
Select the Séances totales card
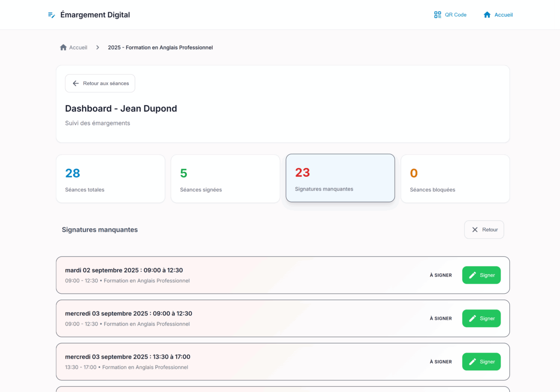111,179
